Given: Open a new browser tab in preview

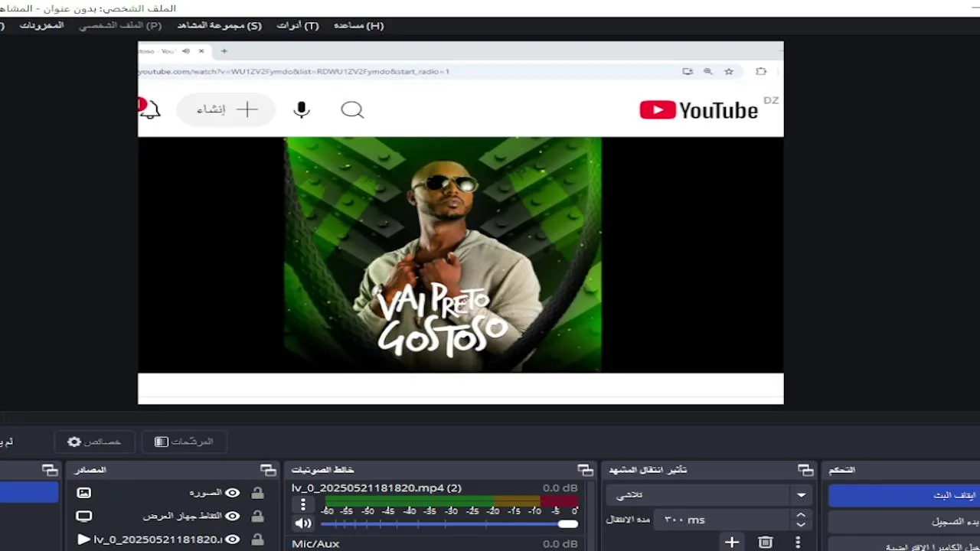Looking at the screenshot, I should pyautogui.click(x=224, y=51).
